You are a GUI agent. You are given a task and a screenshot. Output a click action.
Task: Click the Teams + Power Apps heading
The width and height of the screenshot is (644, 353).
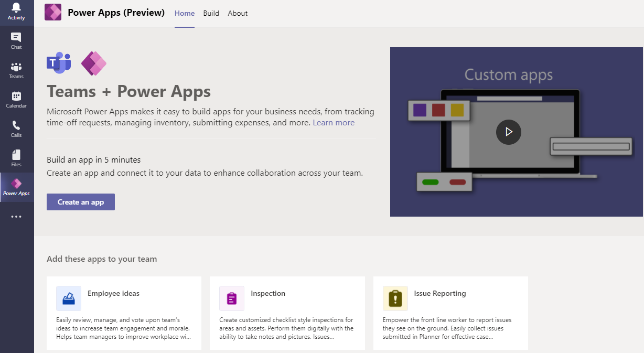pos(128,92)
